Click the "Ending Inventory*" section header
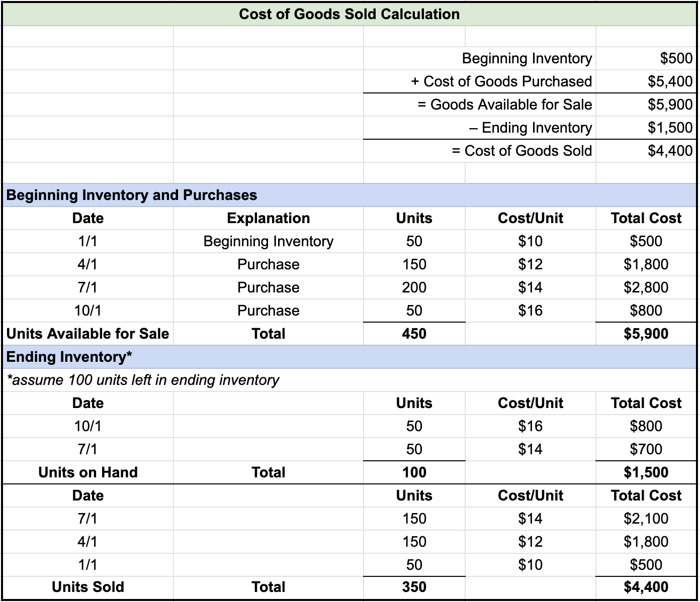 click(x=349, y=357)
